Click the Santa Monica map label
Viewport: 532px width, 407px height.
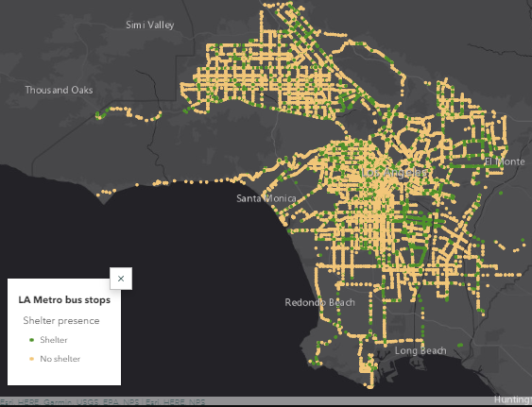[266, 198]
